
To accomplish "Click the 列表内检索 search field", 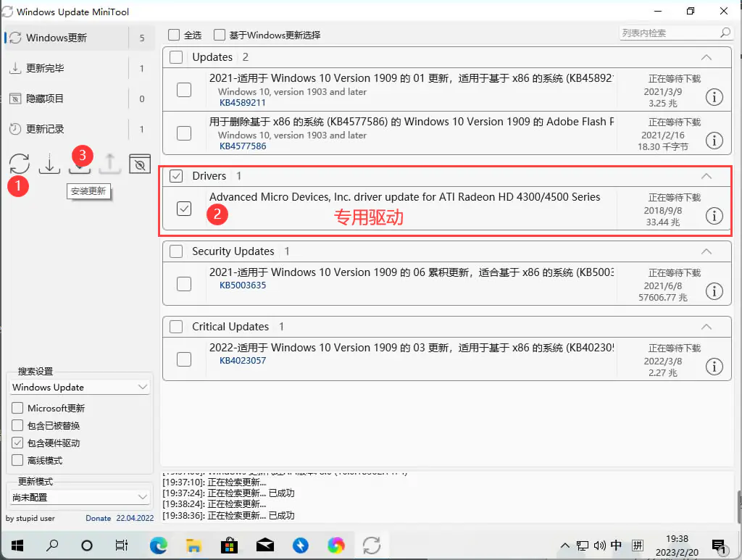I will (x=668, y=33).
